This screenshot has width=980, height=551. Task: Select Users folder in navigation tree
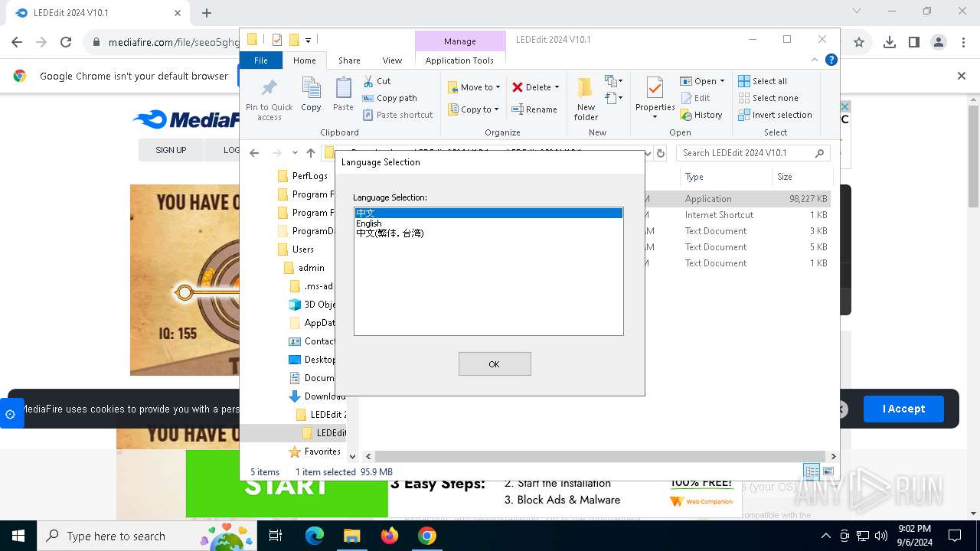pyautogui.click(x=296, y=249)
